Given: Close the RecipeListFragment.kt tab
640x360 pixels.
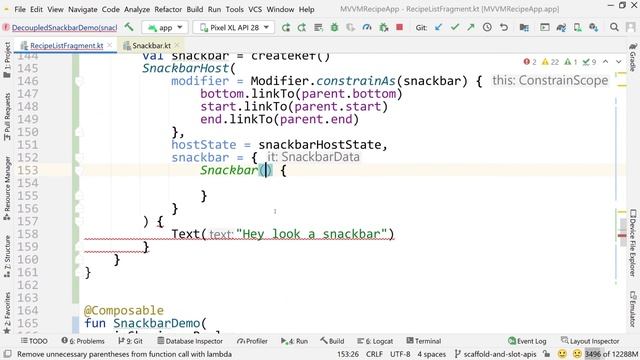Looking at the screenshot, I should click(x=110, y=45).
